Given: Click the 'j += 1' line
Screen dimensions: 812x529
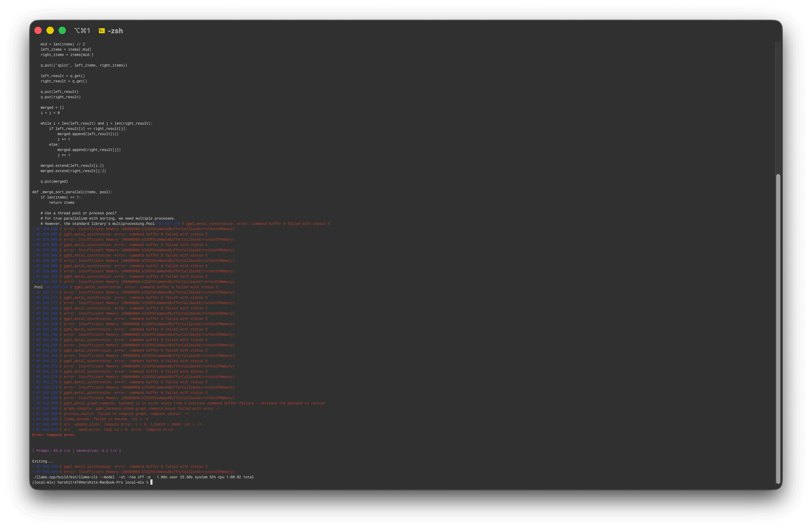Looking at the screenshot, I should pos(64,155).
